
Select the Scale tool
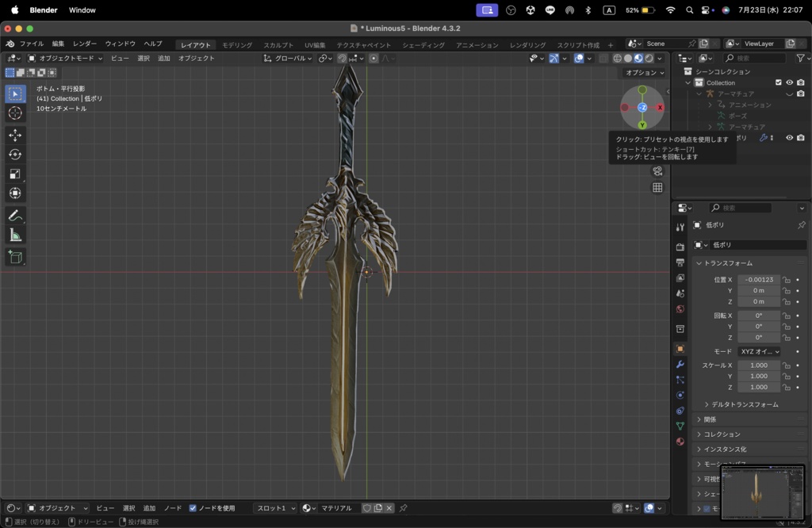(16, 174)
